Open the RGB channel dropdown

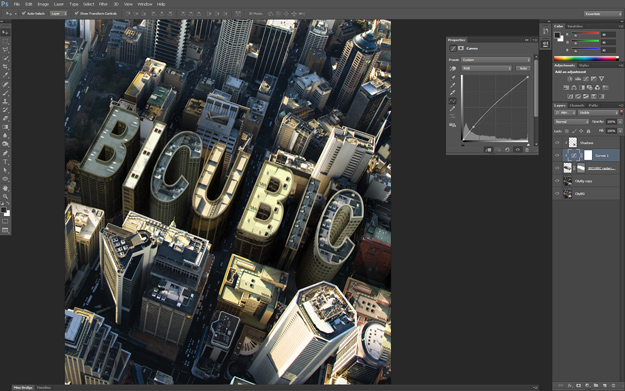coord(486,69)
